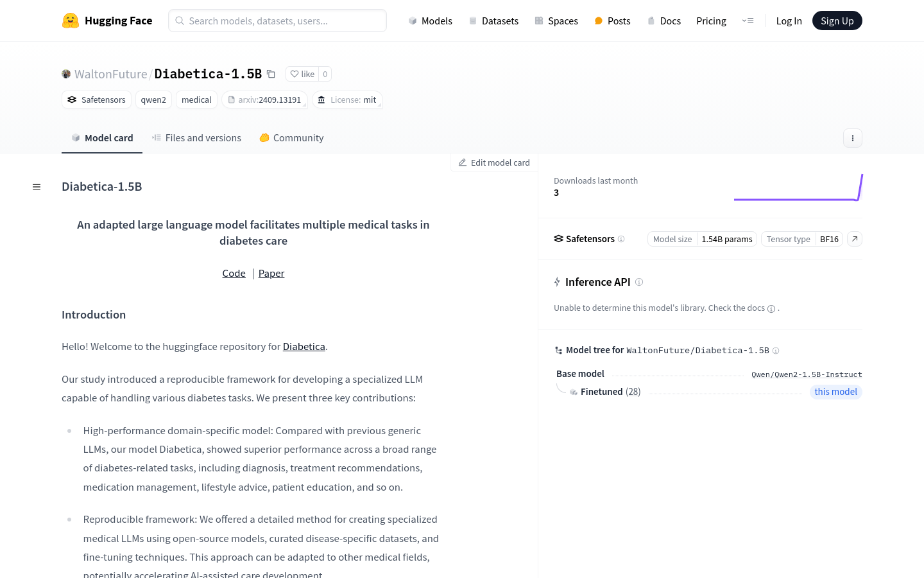Select the medical tag
Image resolution: width=924 pixels, height=578 pixels.
click(x=196, y=100)
